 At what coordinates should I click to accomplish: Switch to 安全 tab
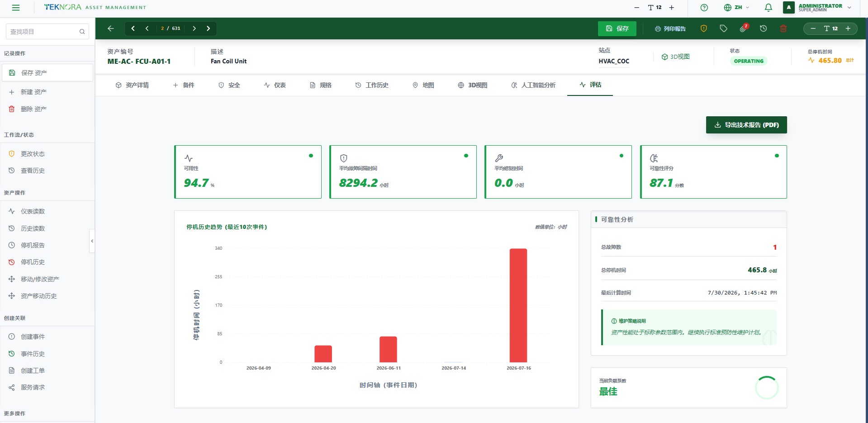click(229, 85)
